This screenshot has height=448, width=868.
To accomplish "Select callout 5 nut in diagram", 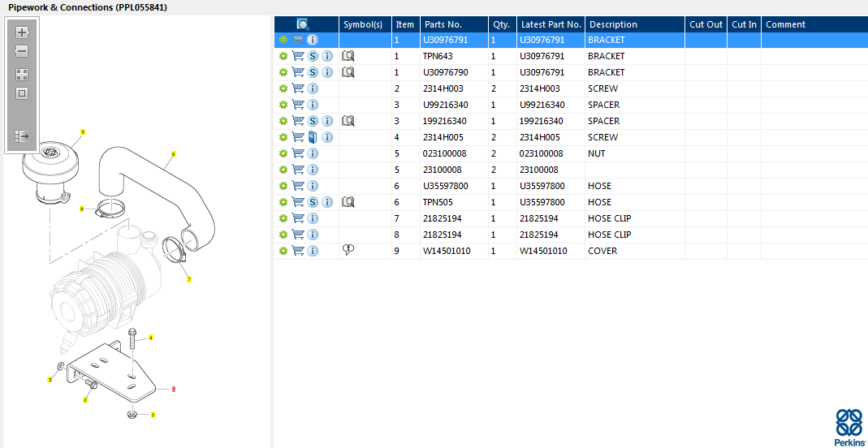I will (153, 414).
